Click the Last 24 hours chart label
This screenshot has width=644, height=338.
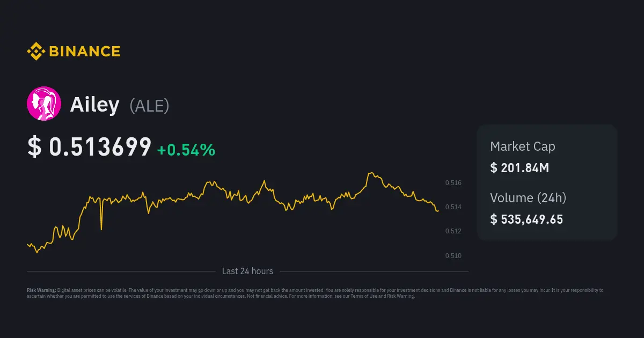(247, 271)
